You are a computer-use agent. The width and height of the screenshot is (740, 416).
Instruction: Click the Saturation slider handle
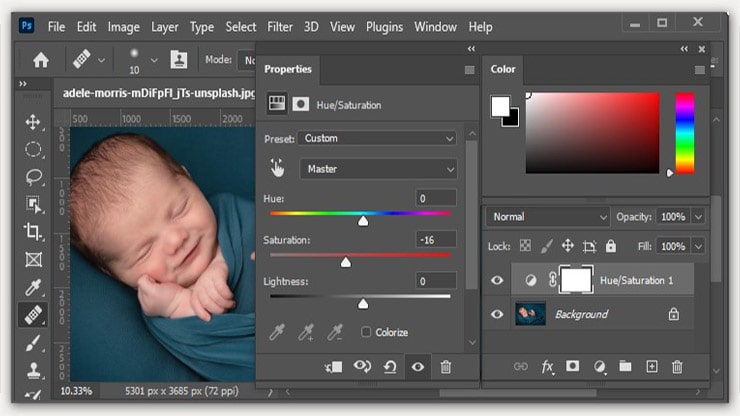click(346, 263)
